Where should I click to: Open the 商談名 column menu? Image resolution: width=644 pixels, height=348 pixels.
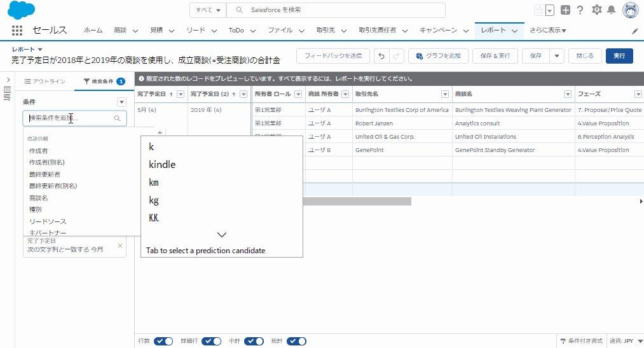click(x=568, y=94)
